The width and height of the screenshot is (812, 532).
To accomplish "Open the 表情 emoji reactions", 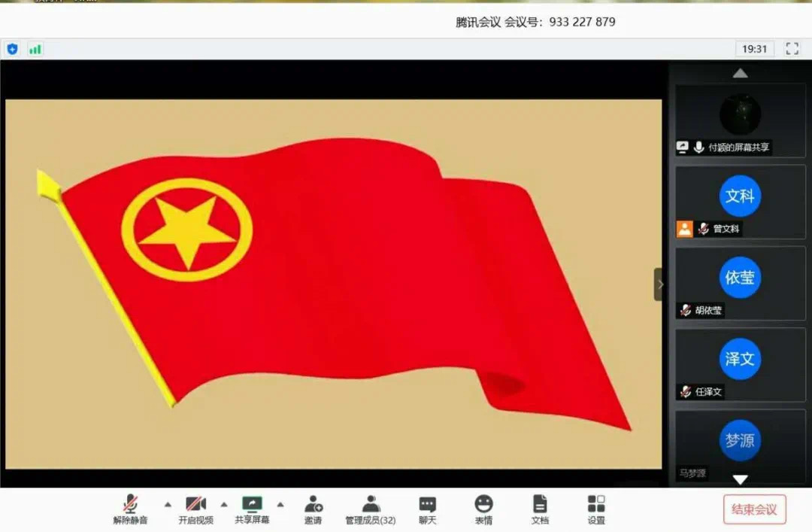I will 483,509.
